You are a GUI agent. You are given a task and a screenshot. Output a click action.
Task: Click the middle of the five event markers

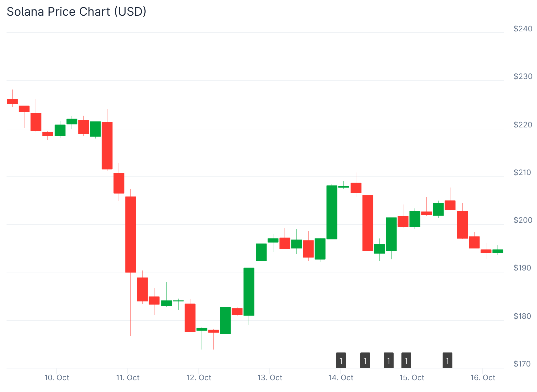tap(388, 360)
